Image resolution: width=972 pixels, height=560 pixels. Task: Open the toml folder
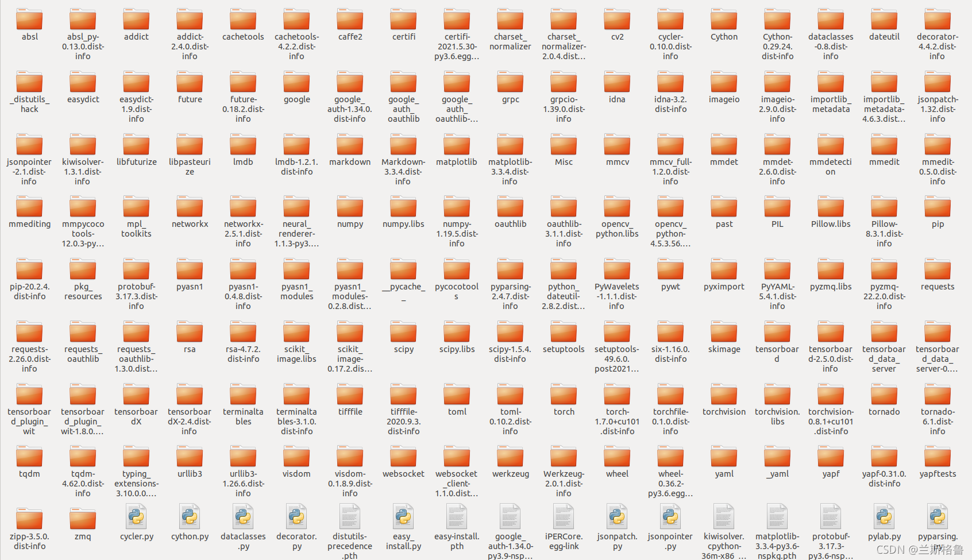(x=457, y=395)
